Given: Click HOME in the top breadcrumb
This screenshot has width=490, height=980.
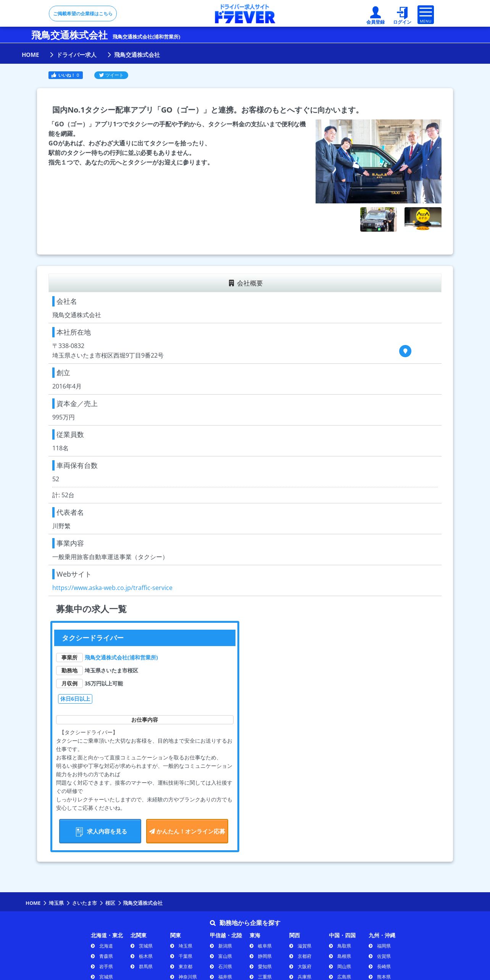Looking at the screenshot, I should coord(31,55).
